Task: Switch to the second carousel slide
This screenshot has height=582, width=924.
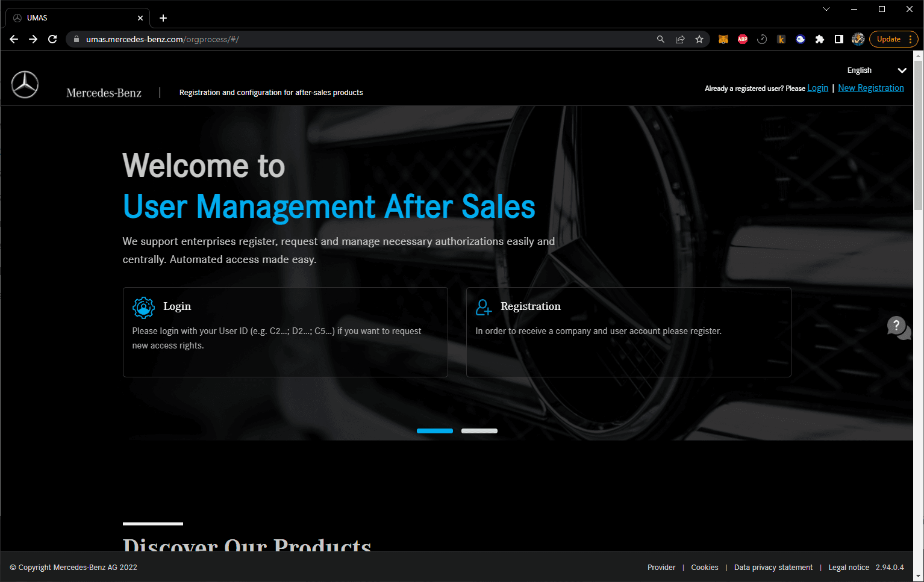Action: click(479, 431)
